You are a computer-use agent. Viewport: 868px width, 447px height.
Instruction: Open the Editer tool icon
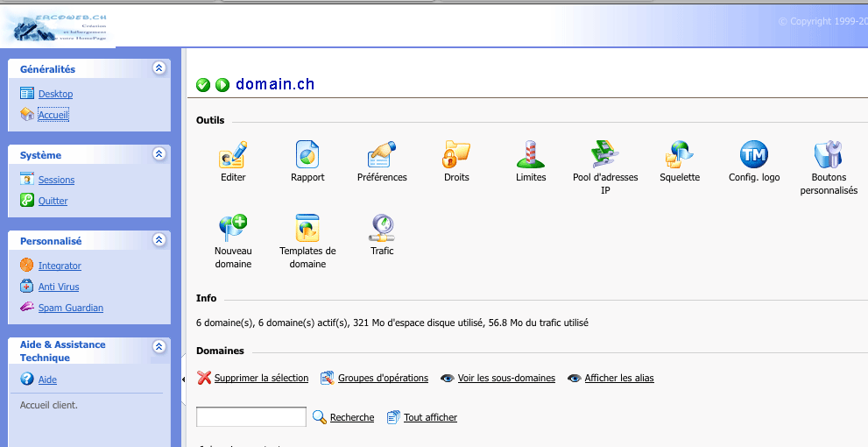point(233,154)
